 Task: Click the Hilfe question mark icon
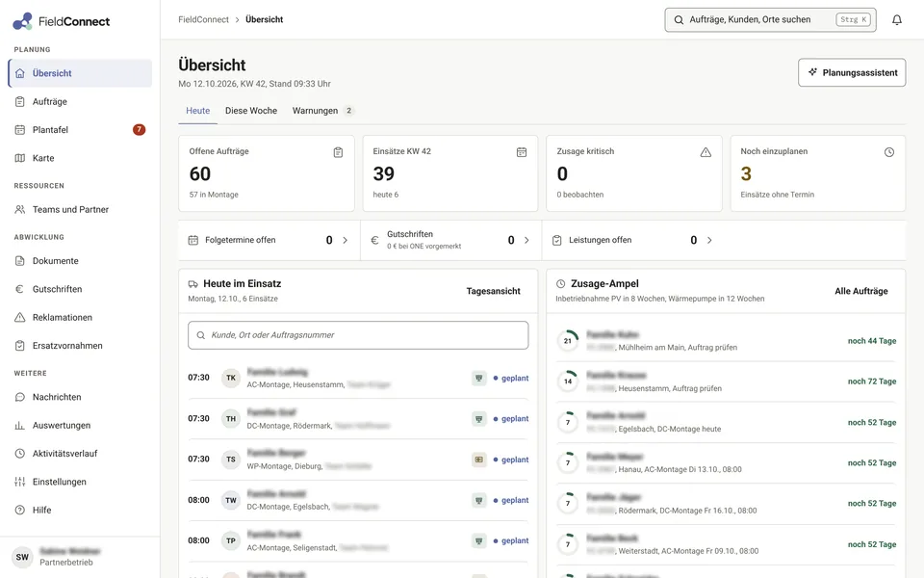pos(20,511)
